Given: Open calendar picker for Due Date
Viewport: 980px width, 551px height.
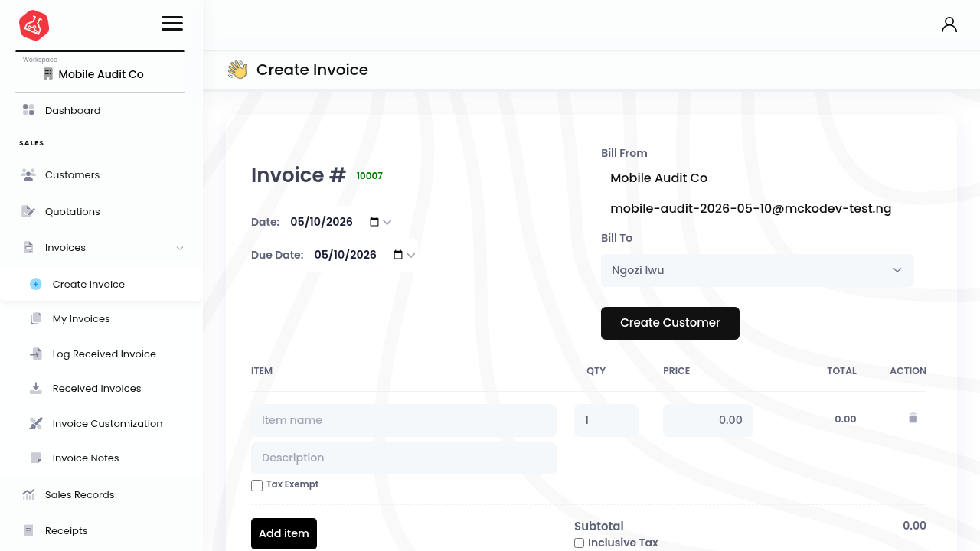Looking at the screenshot, I should pos(398,255).
